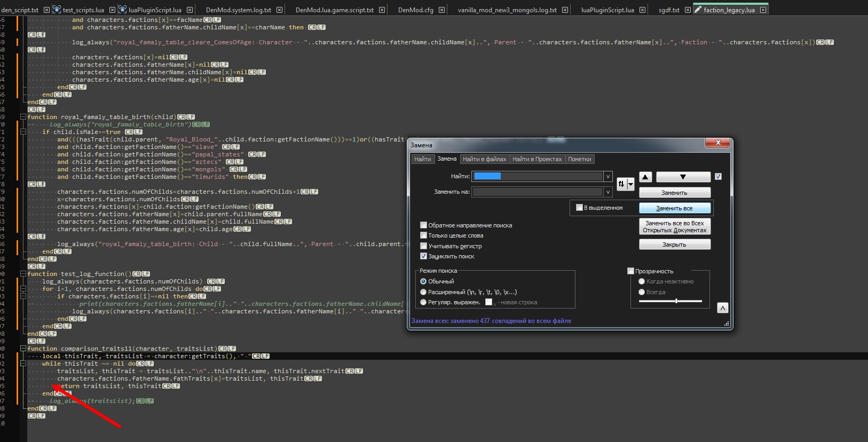This screenshot has height=442, width=868.
Task: Find previous match with up arrow button
Action: [645, 177]
